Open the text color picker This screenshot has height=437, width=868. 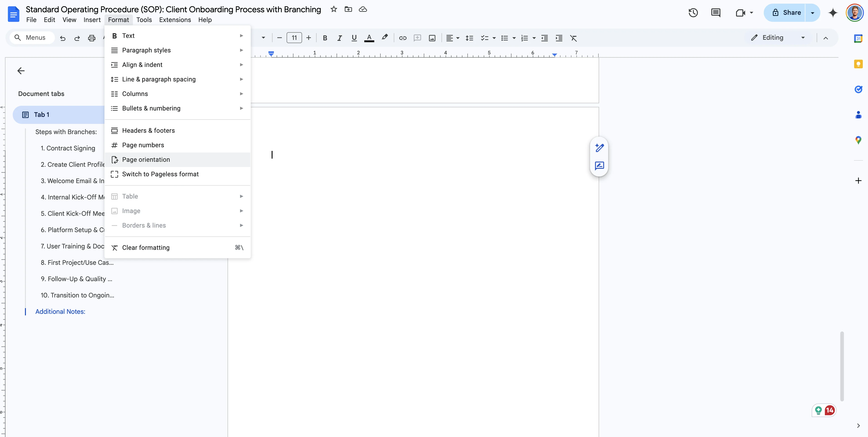[369, 38]
